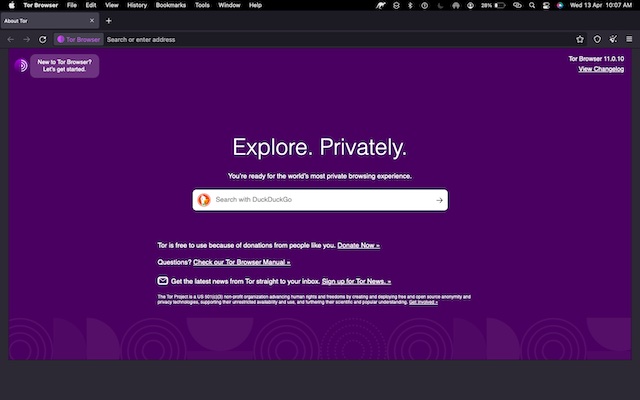The height and width of the screenshot is (400, 640).
Task: Click the New Identity broom icon
Action: click(613, 39)
